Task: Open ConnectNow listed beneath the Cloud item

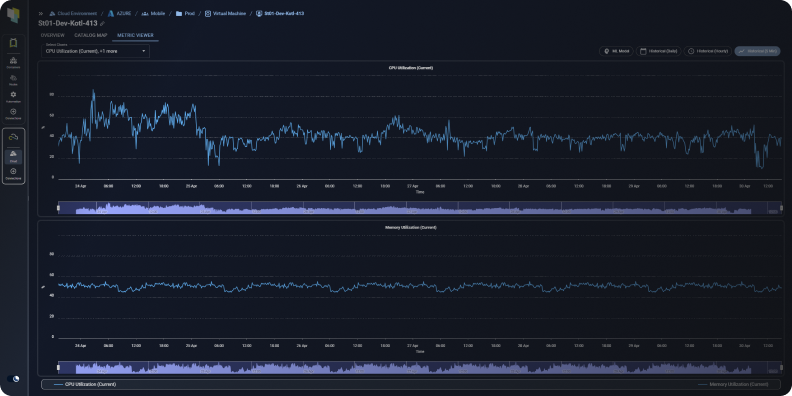Action: click(14, 174)
